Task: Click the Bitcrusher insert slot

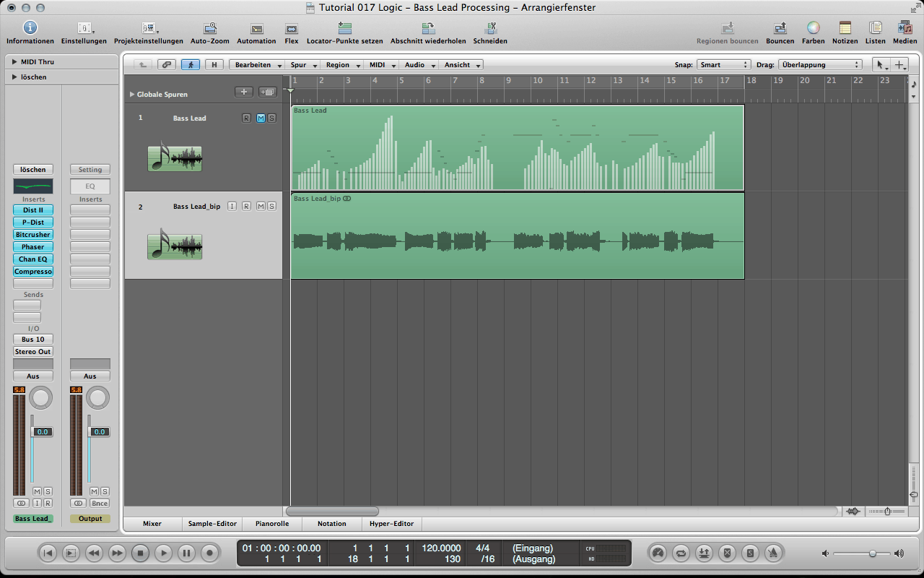Action: point(32,235)
